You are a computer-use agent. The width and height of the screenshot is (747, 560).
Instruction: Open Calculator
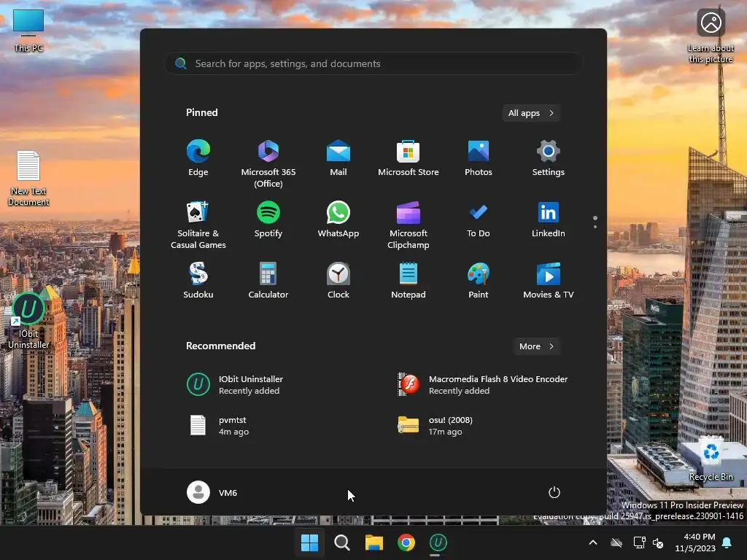tap(268, 281)
